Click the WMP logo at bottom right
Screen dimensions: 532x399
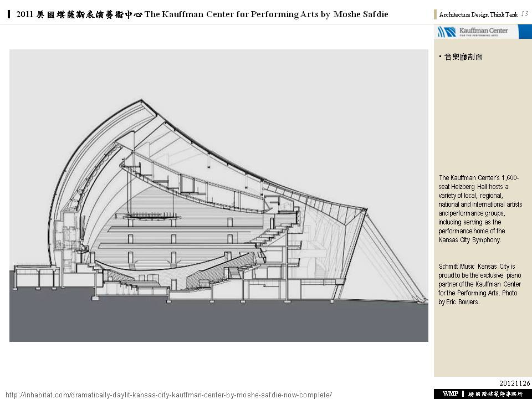pyautogui.click(x=451, y=393)
